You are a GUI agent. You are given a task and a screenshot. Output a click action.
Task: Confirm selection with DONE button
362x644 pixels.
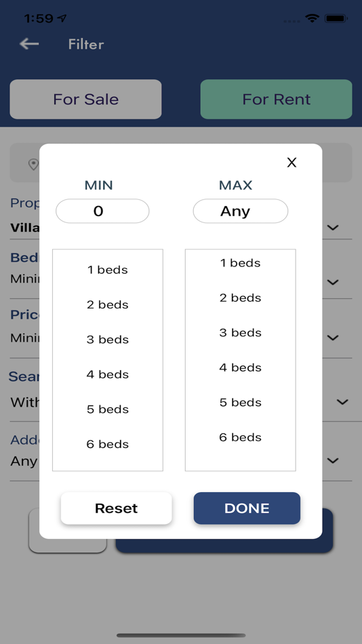[247, 508]
